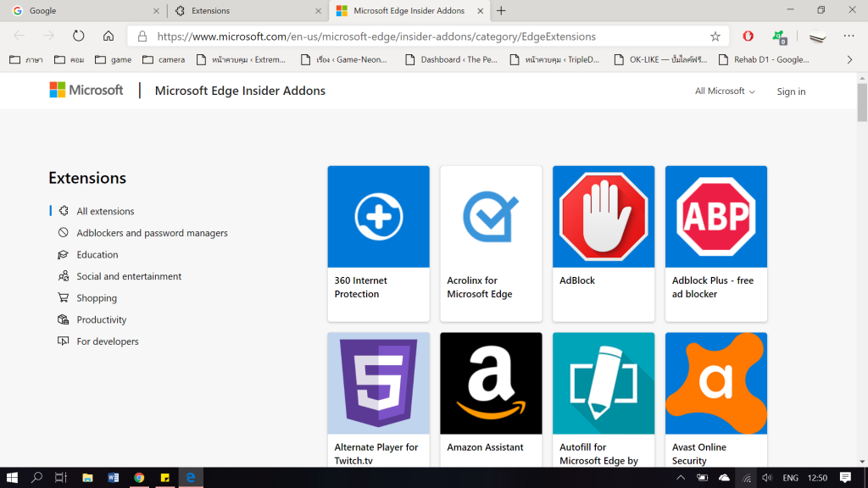The height and width of the screenshot is (488, 868).
Task: Open Task View on the taskbar
Action: (x=61, y=478)
